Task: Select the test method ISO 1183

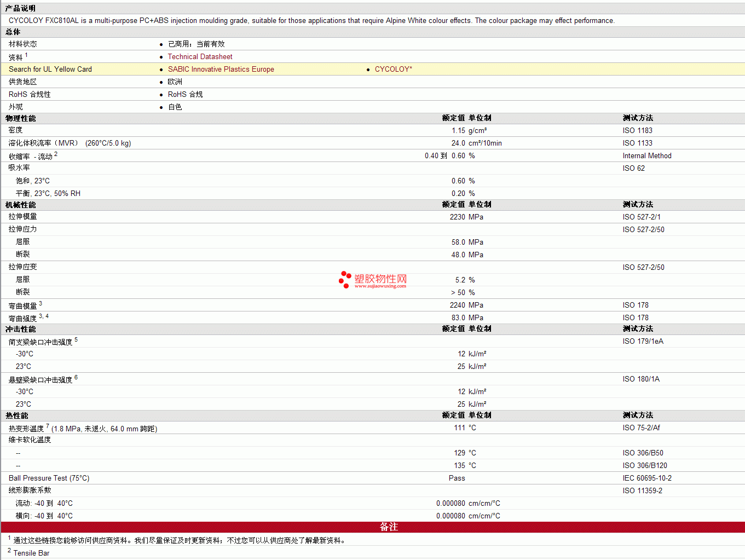Action: click(637, 131)
